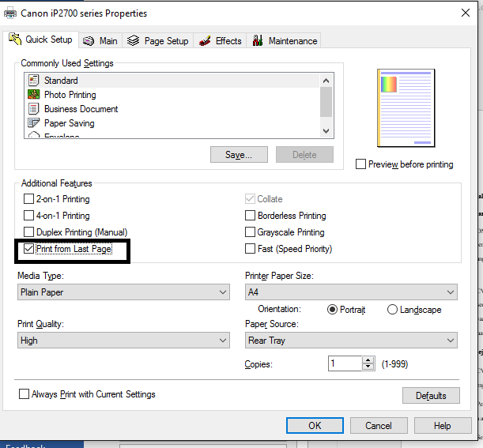
Task: Check Preview before printing
Action: [360, 164]
